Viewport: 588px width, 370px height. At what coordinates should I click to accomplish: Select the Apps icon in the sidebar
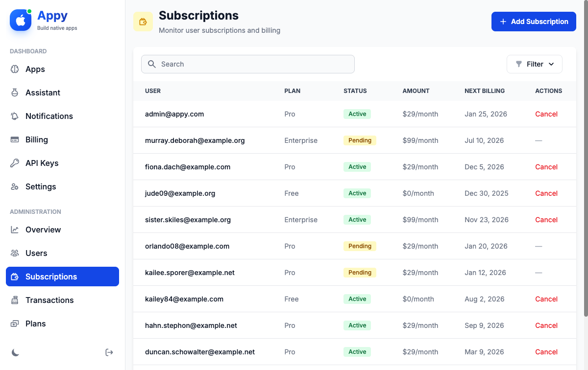(15, 69)
